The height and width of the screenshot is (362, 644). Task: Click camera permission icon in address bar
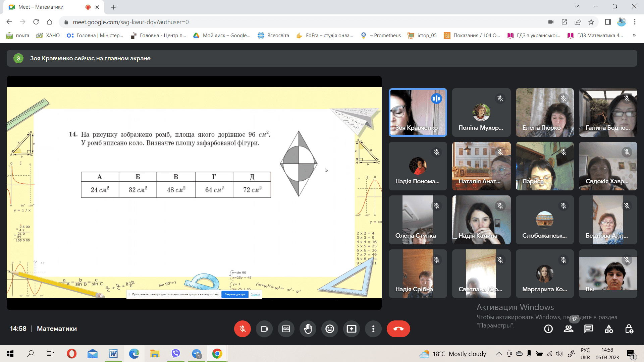[551, 22]
